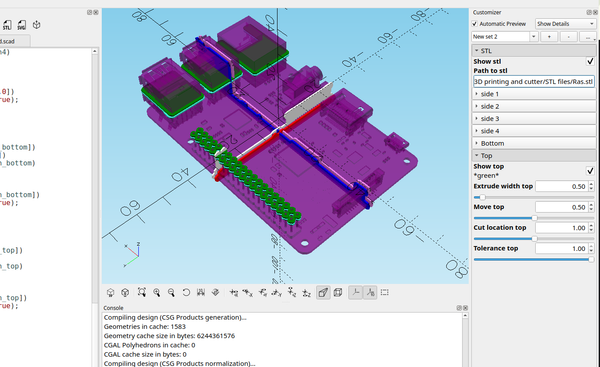Toggle Perspective projection
This screenshot has width=600, height=367.
pyautogui.click(x=323, y=293)
